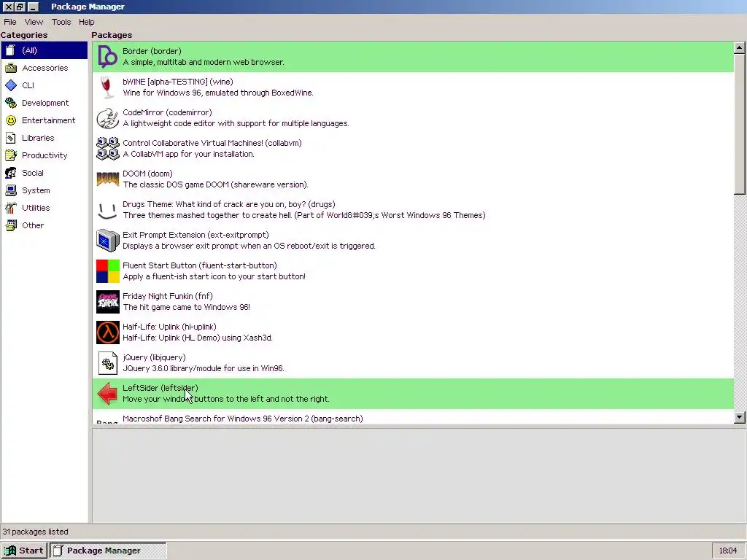The width and height of the screenshot is (747, 560).
Task: Select Half-Life: Uplink (hl-uplink) package title
Action: coord(169,327)
